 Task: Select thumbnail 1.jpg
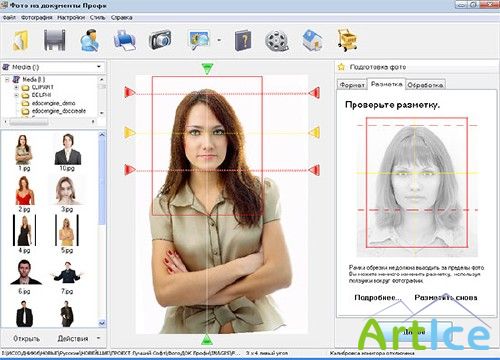click(x=24, y=153)
